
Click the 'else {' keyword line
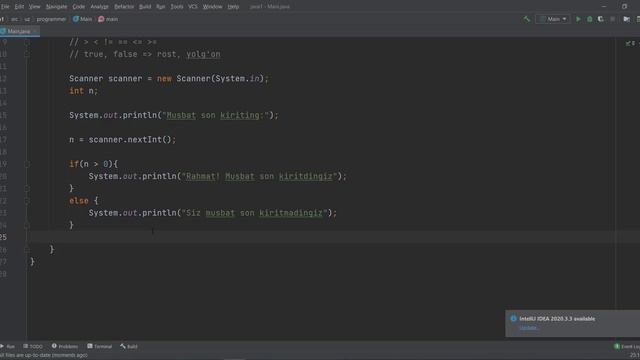tap(83, 201)
